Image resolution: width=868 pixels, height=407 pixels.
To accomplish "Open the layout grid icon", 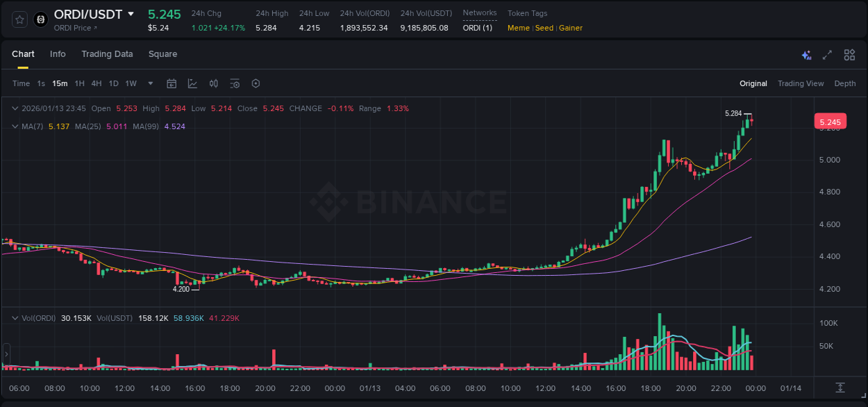I will [849, 54].
